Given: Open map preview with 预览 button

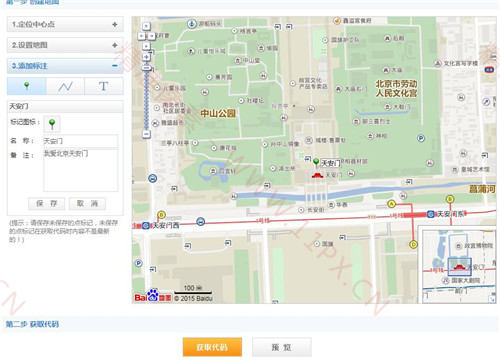Looking at the screenshot, I should (x=282, y=347).
